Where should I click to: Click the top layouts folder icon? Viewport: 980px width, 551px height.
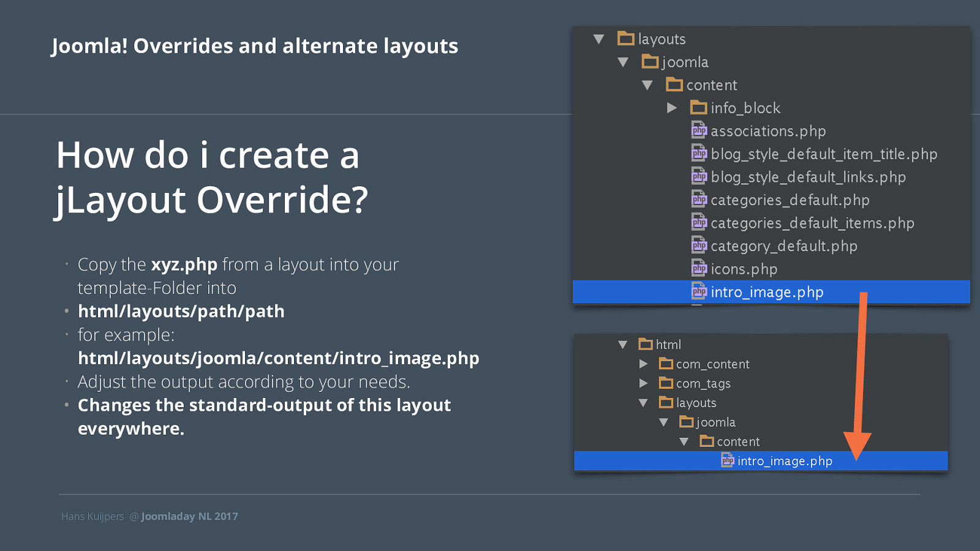pyautogui.click(x=626, y=39)
